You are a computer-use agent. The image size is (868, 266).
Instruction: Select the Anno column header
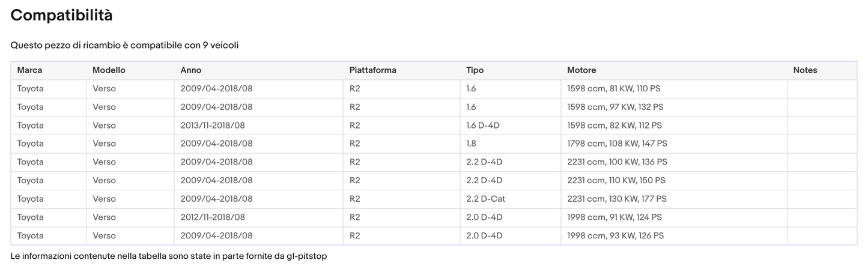pos(191,70)
